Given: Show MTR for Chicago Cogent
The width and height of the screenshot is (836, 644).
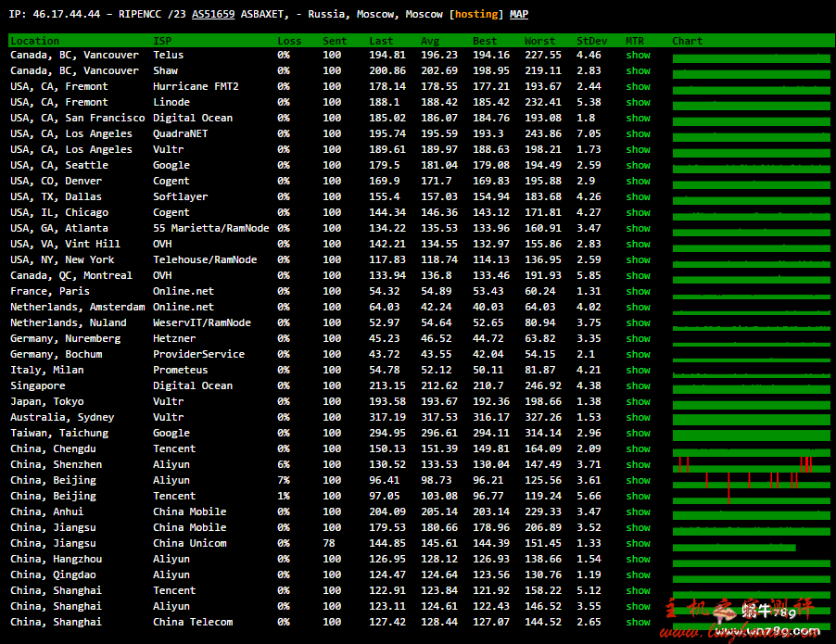Looking at the screenshot, I should coord(638,212).
